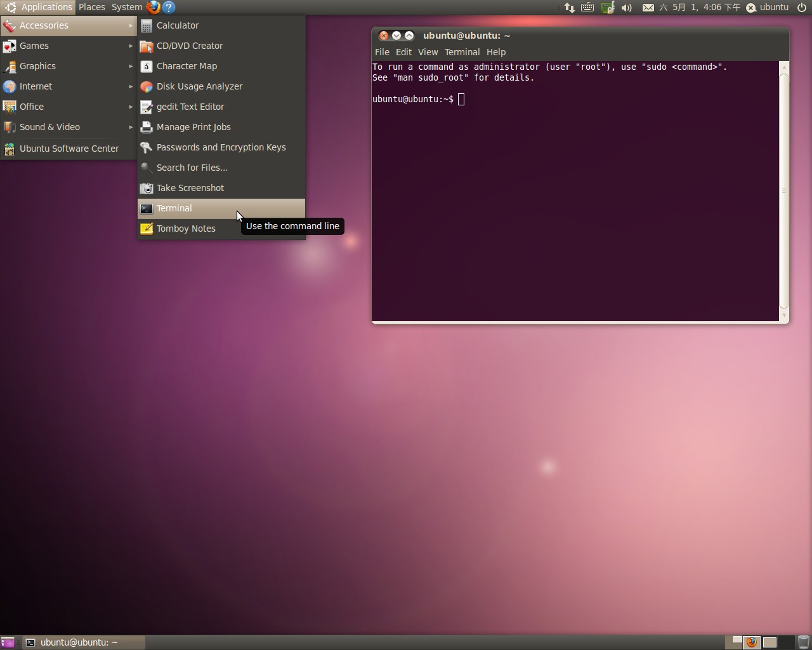Click the Applications menu in top panel
The width and height of the screenshot is (812, 650).
coord(38,7)
